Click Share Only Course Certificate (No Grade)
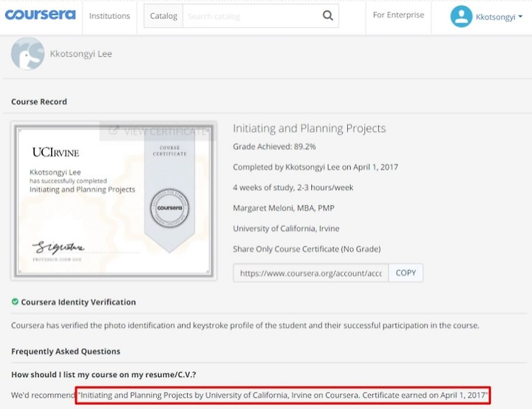 coord(307,249)
